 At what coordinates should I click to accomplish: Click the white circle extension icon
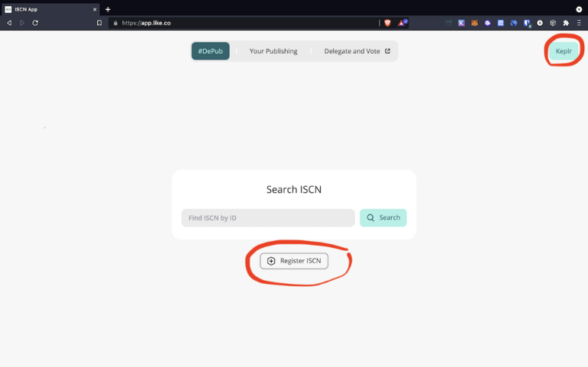coord(540,23)
